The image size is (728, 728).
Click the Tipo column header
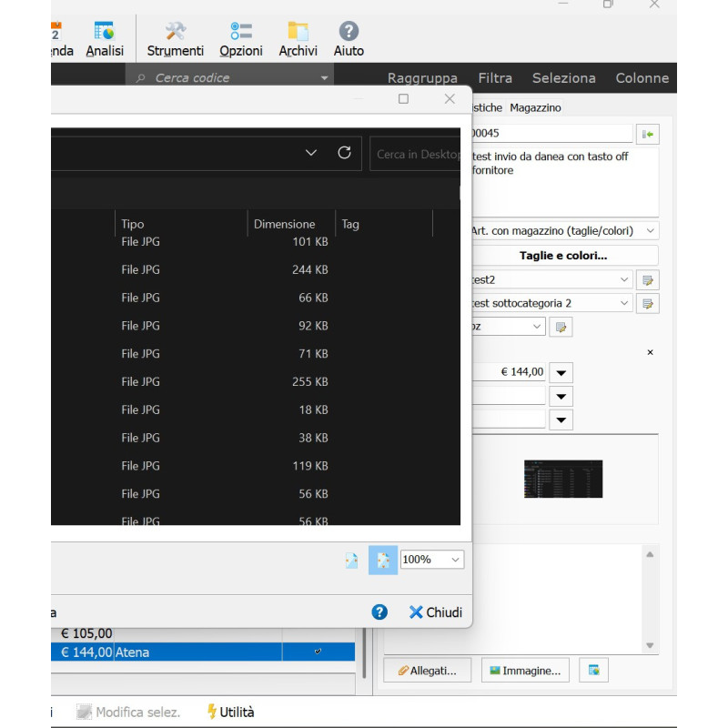coord(132,224)
